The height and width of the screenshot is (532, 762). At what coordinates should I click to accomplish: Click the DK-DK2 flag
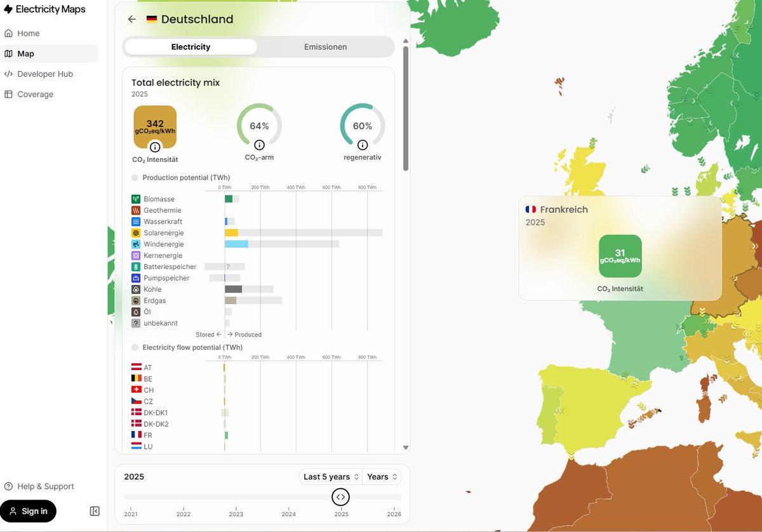[x=136, y=423]
